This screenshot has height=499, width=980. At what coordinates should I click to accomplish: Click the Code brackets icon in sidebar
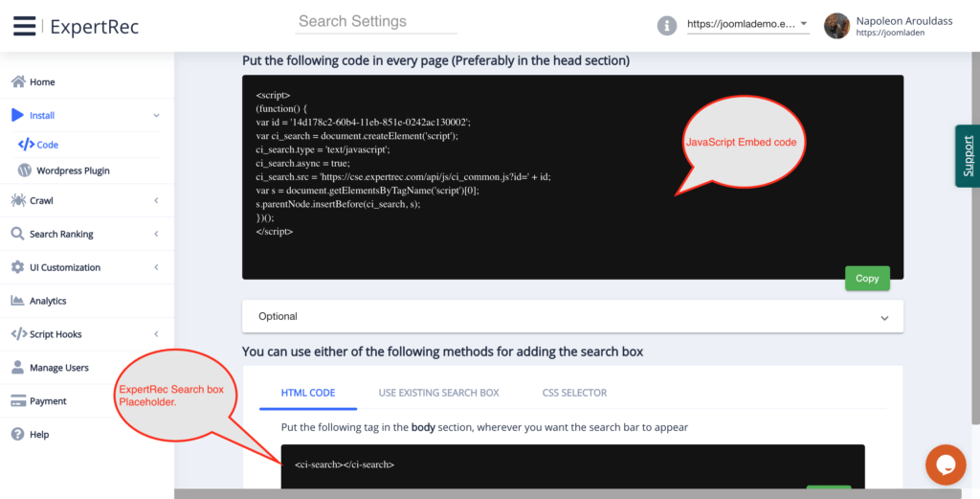tap(26, 145)
